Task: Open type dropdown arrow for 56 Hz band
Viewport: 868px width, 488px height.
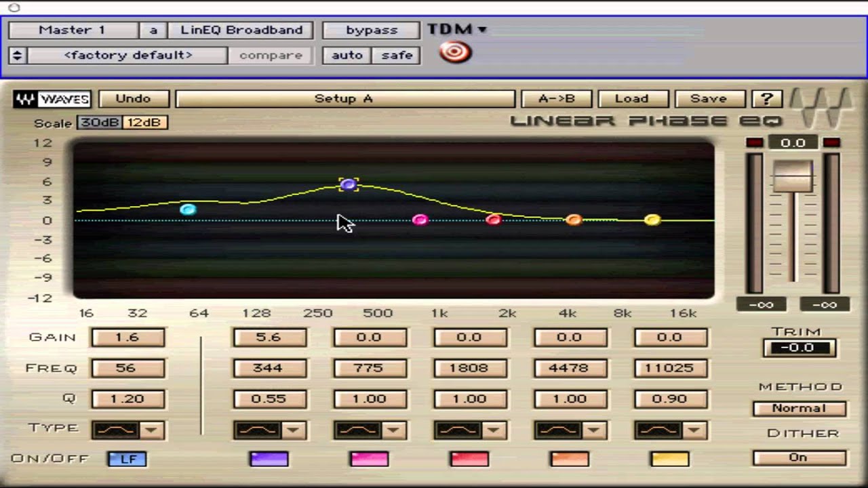Action: point(152,430)
